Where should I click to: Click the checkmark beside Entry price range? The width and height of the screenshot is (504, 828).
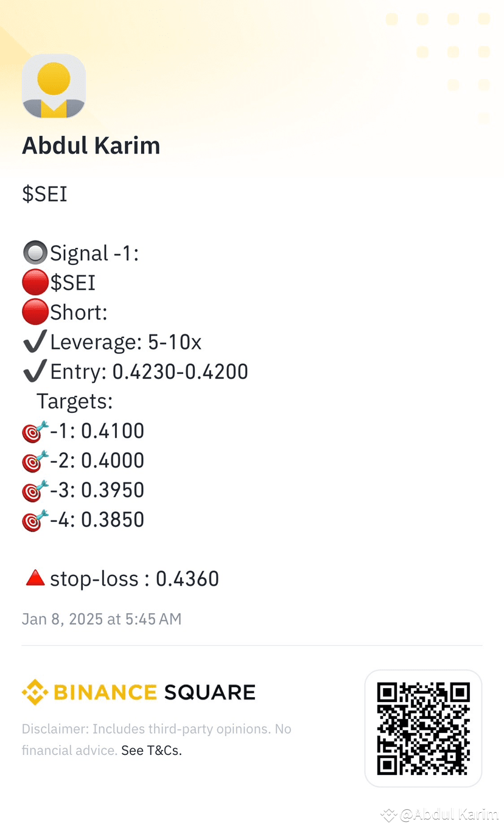pyautogui.click(x=35, y=371)
